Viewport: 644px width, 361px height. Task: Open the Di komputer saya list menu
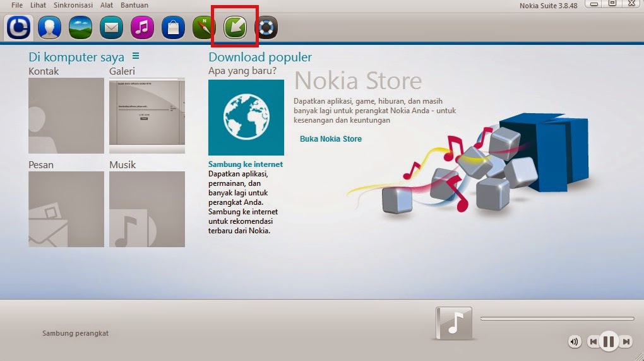click(x=136, y=56)
